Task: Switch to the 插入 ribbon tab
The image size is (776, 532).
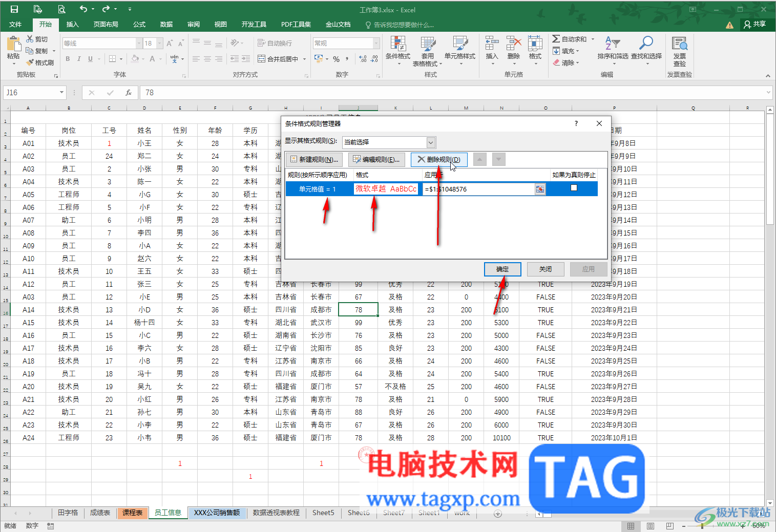Action: (x=73, y=24)
